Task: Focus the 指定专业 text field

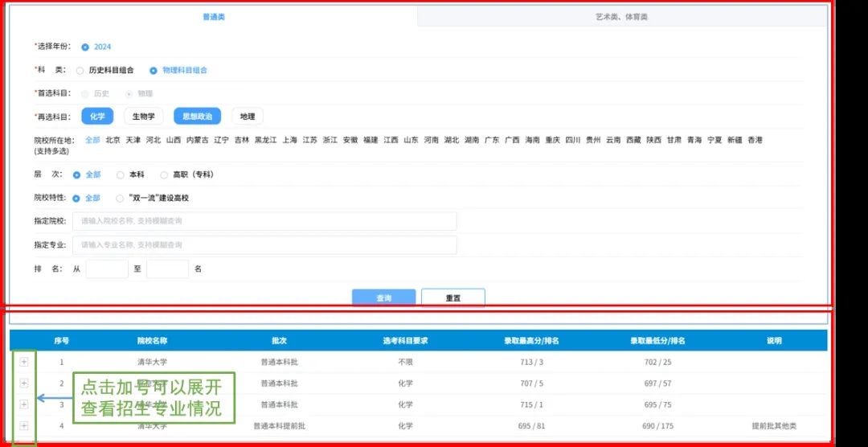Action: 264,244
